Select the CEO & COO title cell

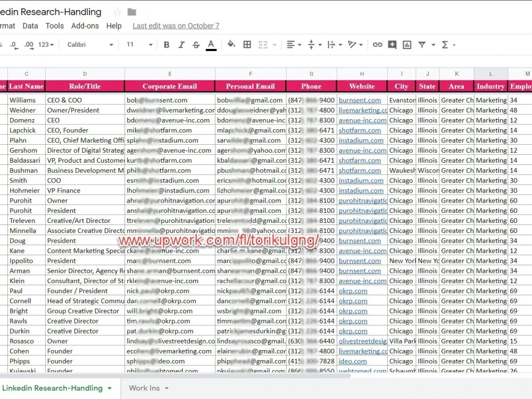pyautogui.click(x=85, y=100)
